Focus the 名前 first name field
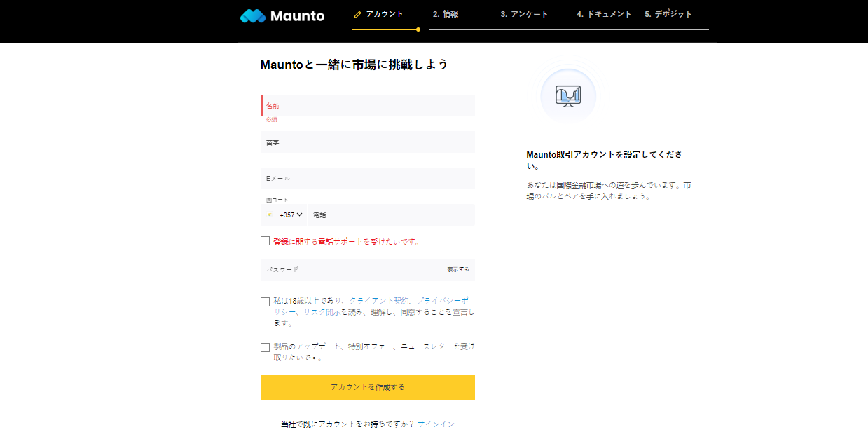The width and height of the screenshot is (868, 439). pos(368,106)
